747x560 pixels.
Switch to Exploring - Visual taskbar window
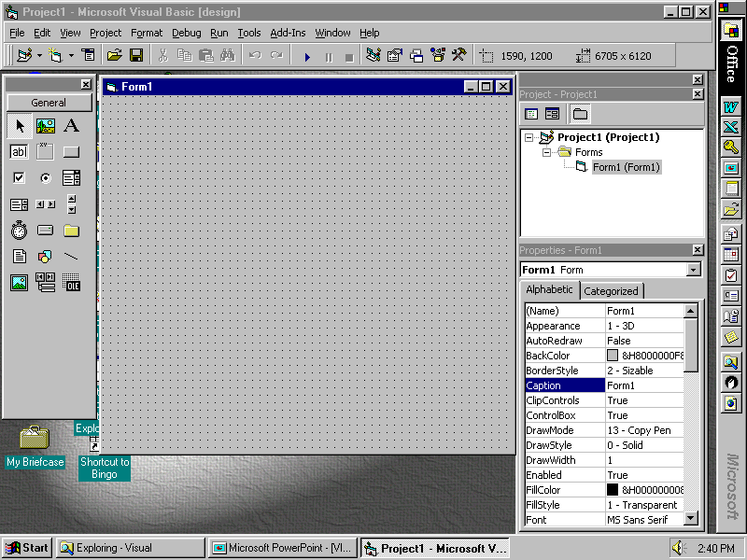131,548
